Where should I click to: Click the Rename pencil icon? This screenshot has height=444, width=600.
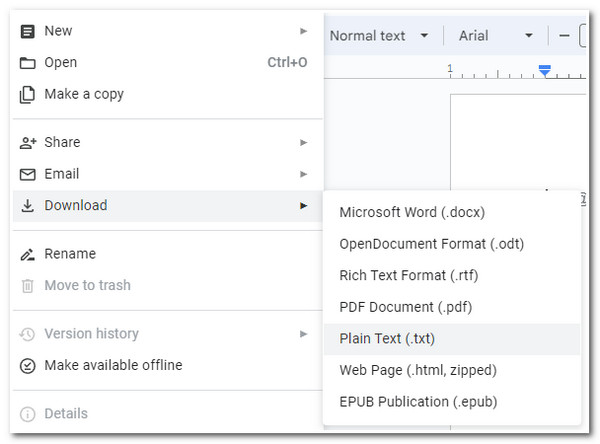27,254
